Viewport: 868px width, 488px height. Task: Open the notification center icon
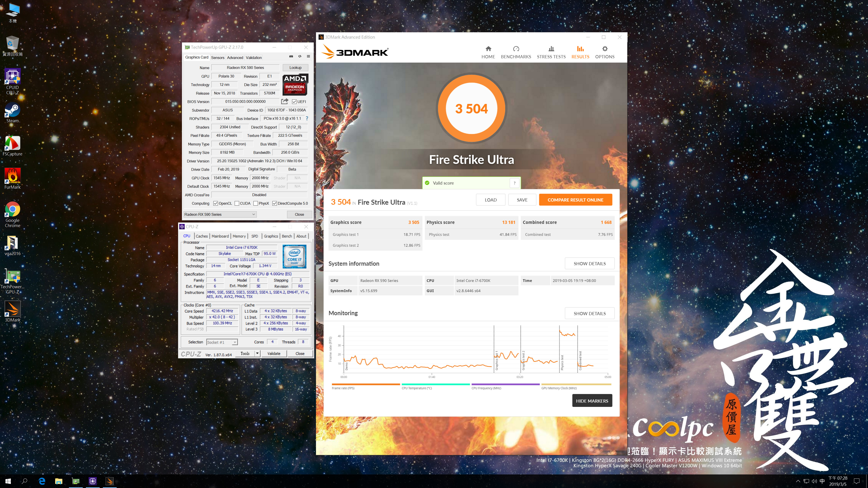coord(857,481)
